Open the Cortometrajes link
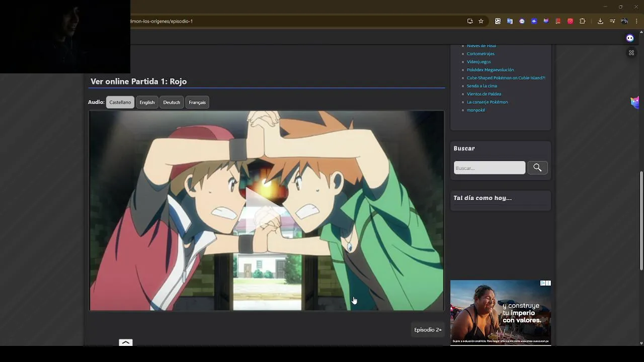Screen dimensions: 644x362 (480, 54)
